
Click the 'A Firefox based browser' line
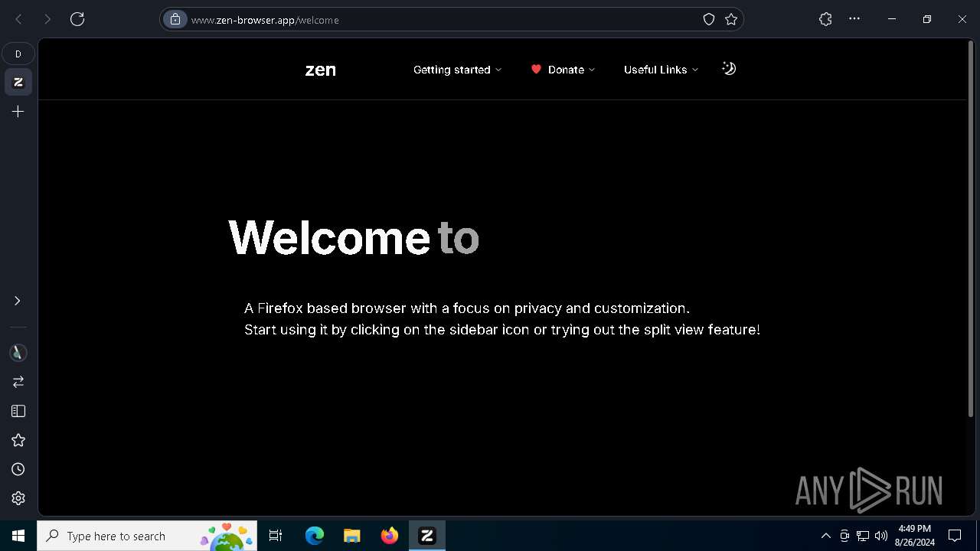tap(467, 308)
